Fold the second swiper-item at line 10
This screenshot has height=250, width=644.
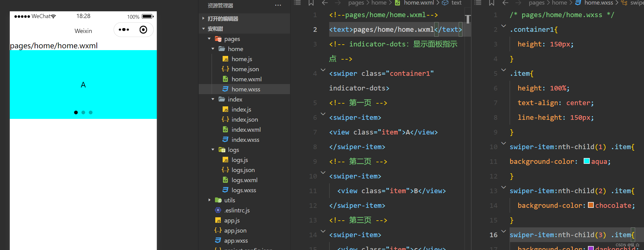(323, 173)
